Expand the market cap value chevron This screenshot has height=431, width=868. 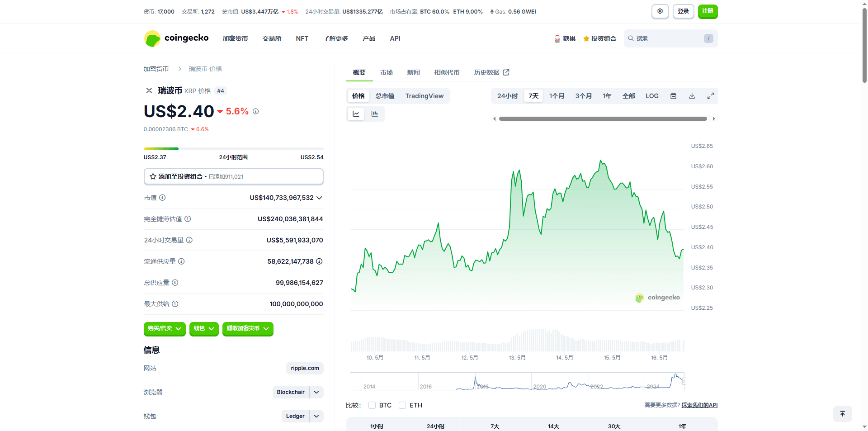tap(319, 198)
